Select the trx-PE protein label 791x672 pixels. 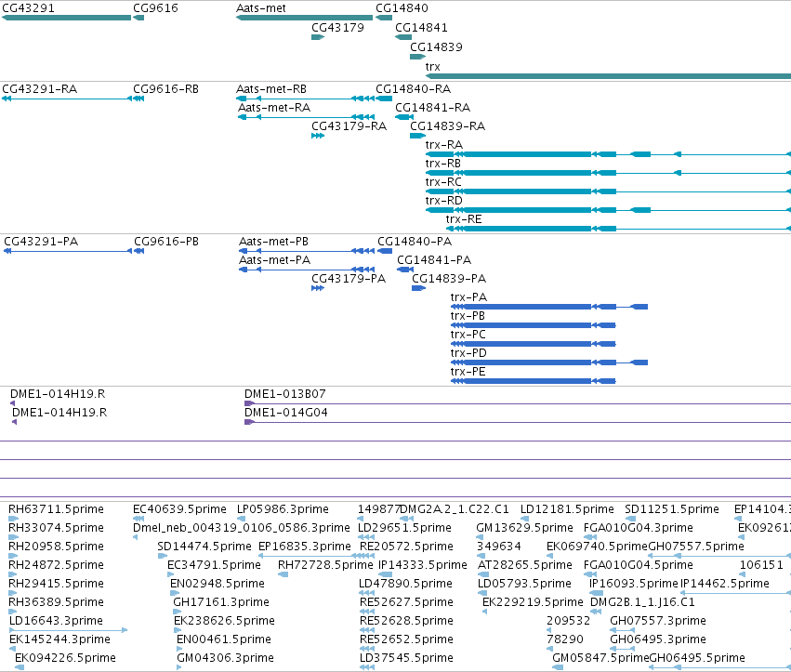(x=468, y=372)
